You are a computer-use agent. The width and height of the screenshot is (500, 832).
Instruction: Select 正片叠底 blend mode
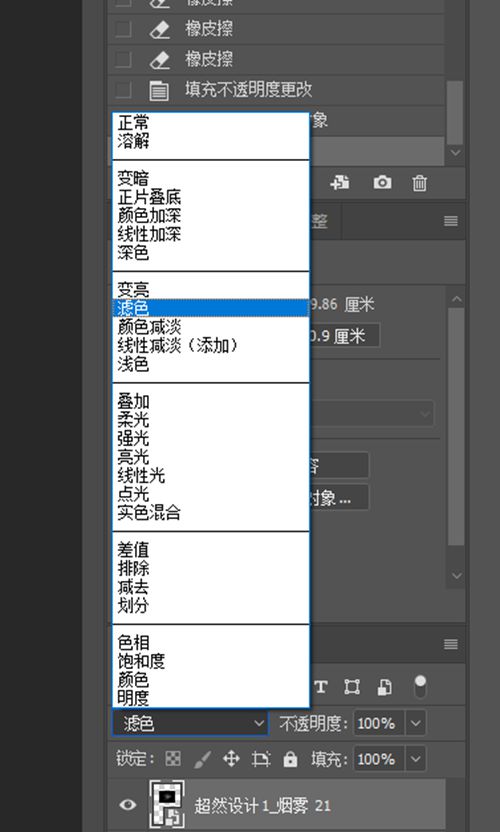pos(149,197)
